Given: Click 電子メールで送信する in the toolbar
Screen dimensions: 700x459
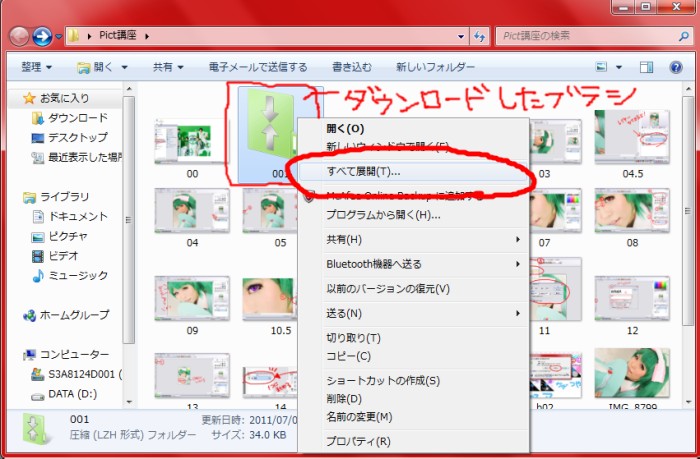Looking at the screenshot, I should pos(258,67).
